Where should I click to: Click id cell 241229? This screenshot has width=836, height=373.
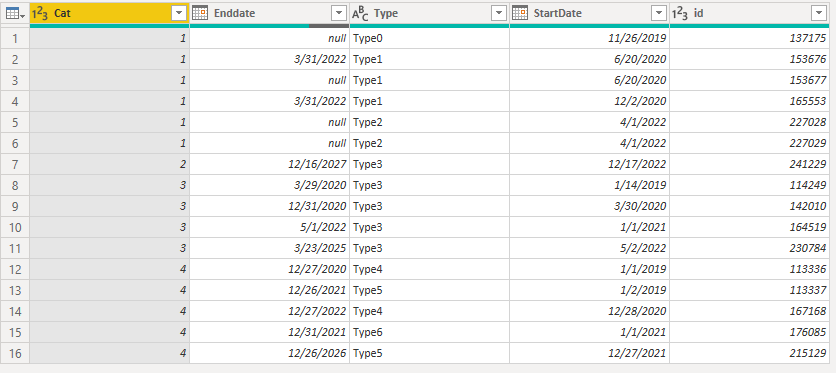749,164
